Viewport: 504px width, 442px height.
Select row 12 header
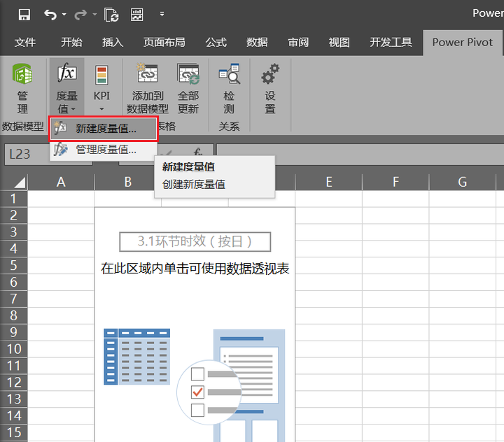(13, 383)
